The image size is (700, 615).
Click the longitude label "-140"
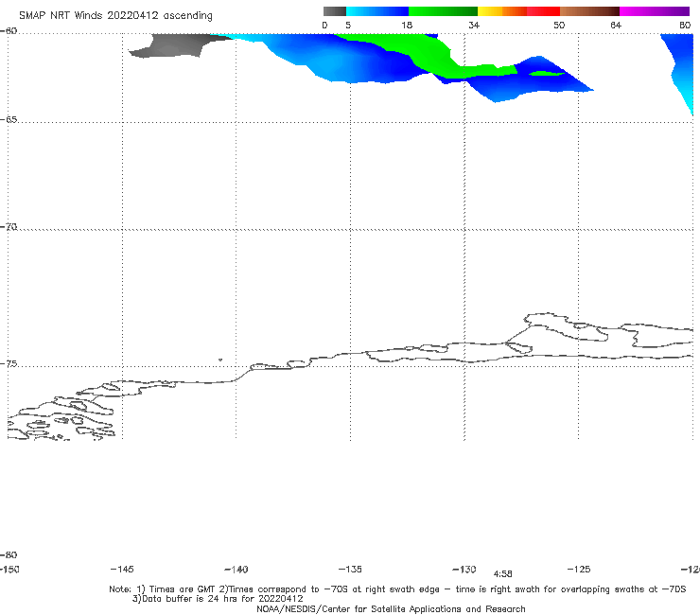(236, 570)
